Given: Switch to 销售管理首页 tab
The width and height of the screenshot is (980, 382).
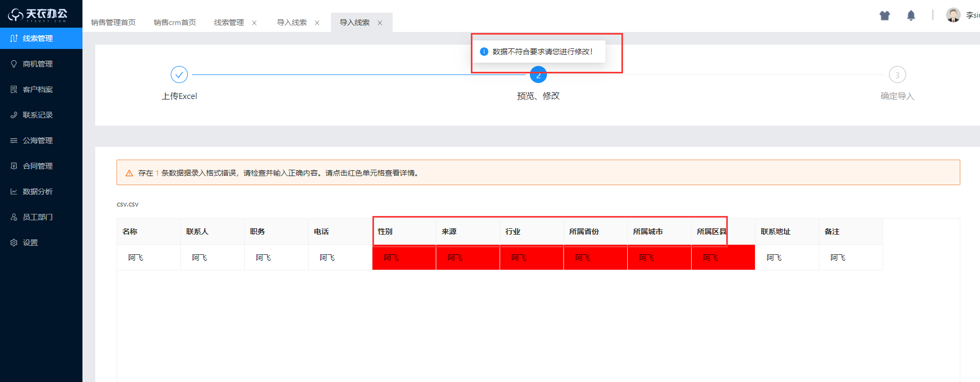Looking at the screenshot, I should (x=113, y=22).
